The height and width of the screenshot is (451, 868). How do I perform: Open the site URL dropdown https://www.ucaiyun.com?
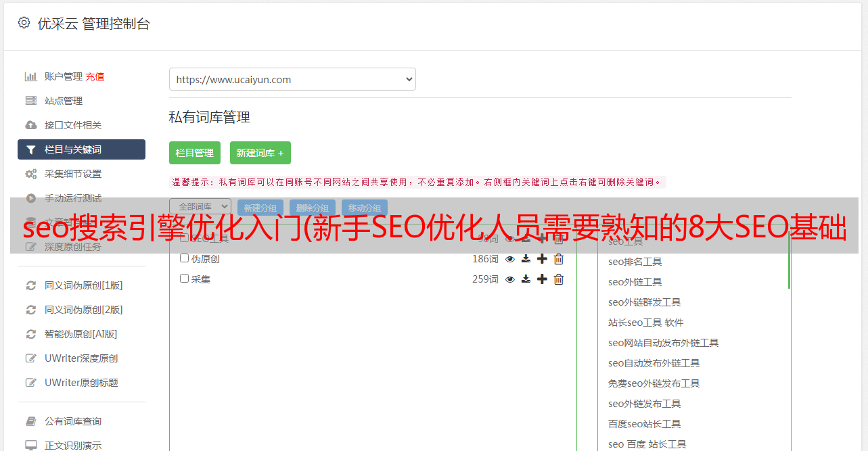tap(292, 79)
